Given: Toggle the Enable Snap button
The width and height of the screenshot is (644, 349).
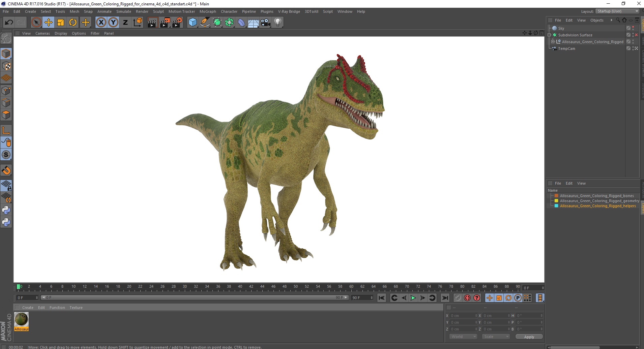Looking at the screenshot, I should point(6,155).
